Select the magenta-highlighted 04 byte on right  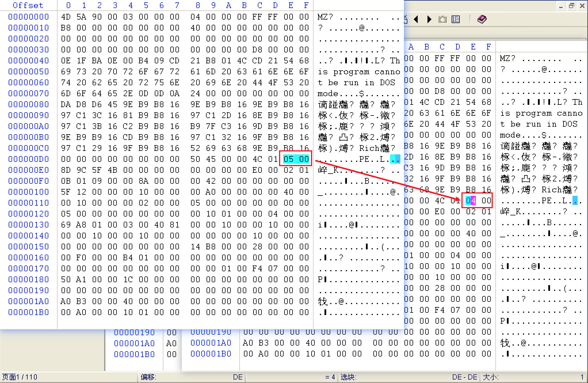pyautogui.click(x=471, y=200)
